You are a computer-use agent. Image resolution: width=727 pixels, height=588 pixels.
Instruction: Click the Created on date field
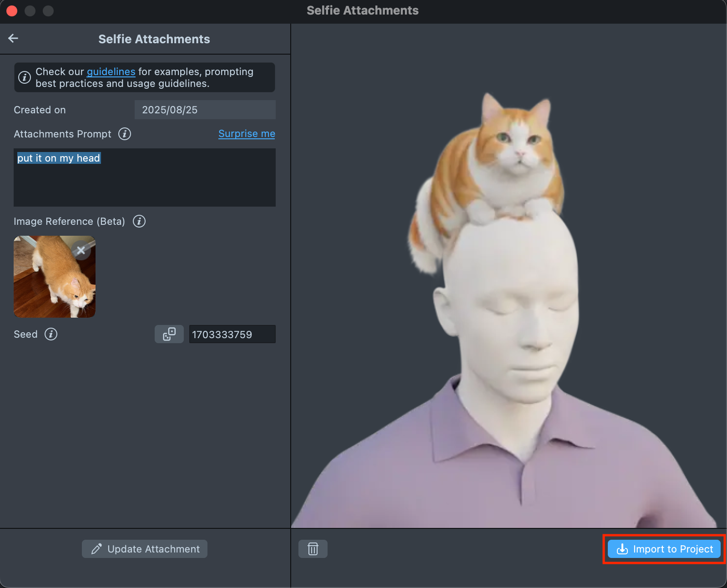point(205,110)
